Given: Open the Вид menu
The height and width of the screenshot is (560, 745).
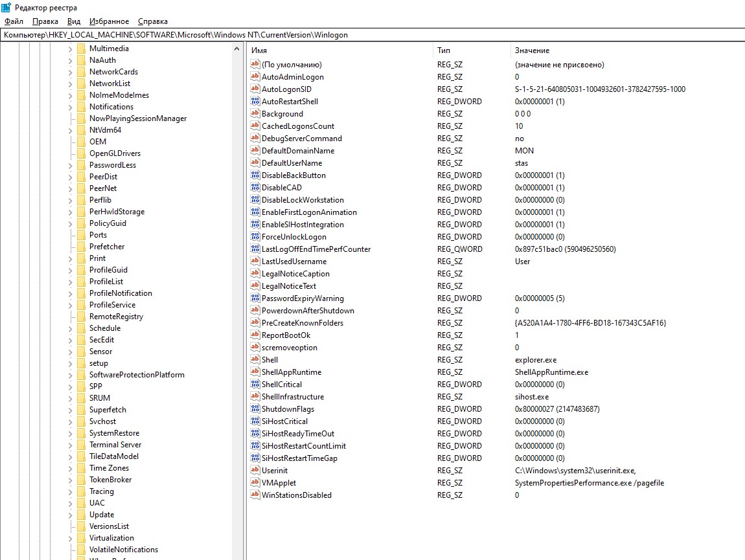Looking at the screenshot, I should (74, 21).
